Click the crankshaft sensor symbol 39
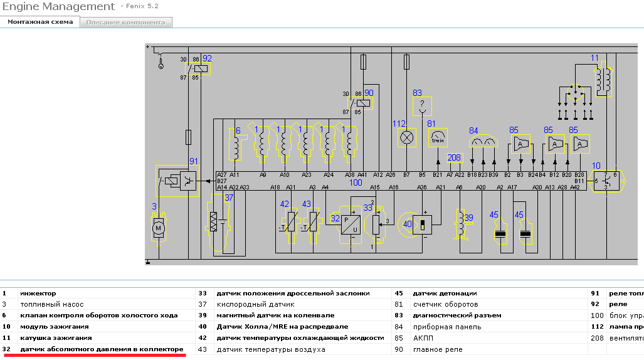The image size is (644, 360). [463, 224]
